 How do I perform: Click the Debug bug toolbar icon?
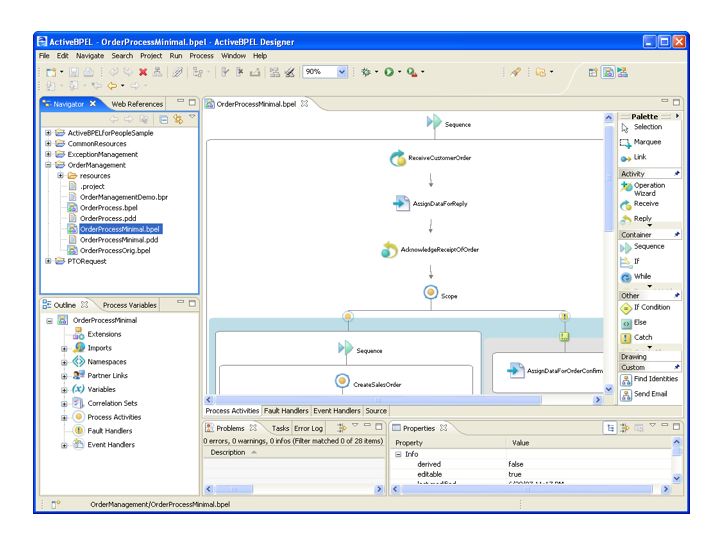366,72
